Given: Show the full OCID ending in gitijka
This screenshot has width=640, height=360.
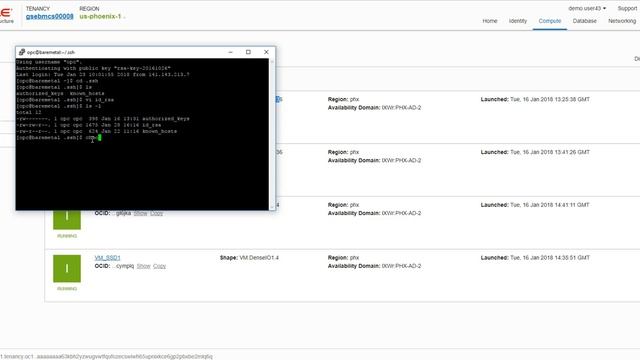Looking at the screenshot, I should 140,213.
